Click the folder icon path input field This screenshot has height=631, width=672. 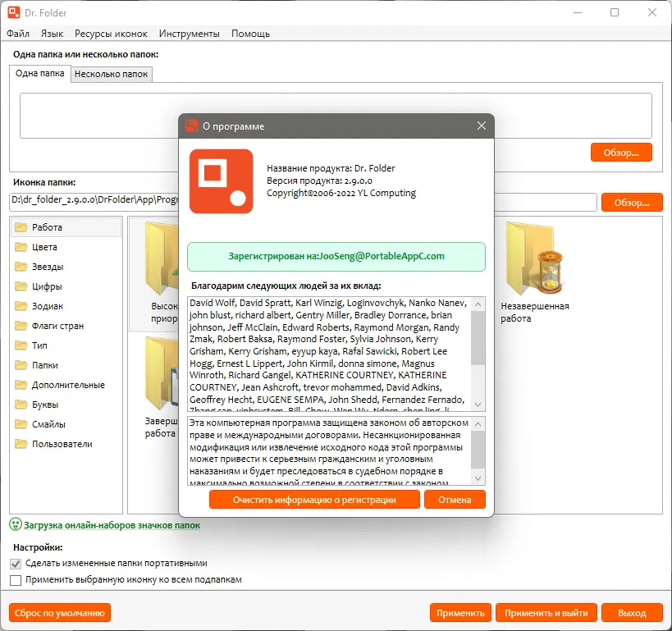pos(303,203)
